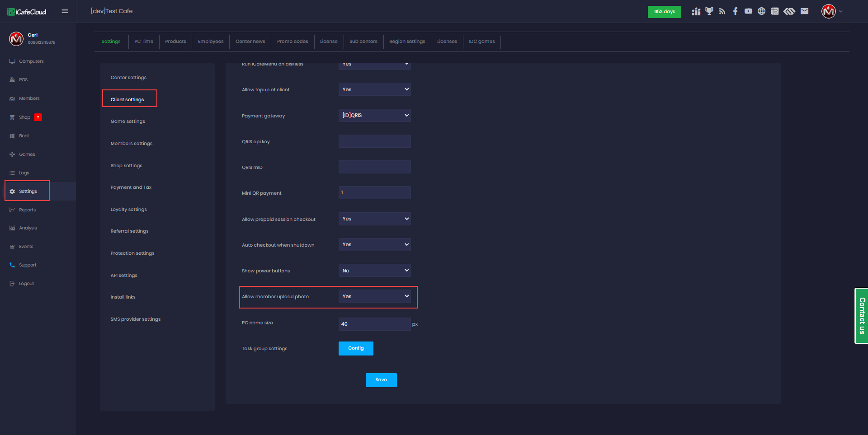
Task: Open the Facebook icon link
Action: pyautogui.click(x=735, y=11)
